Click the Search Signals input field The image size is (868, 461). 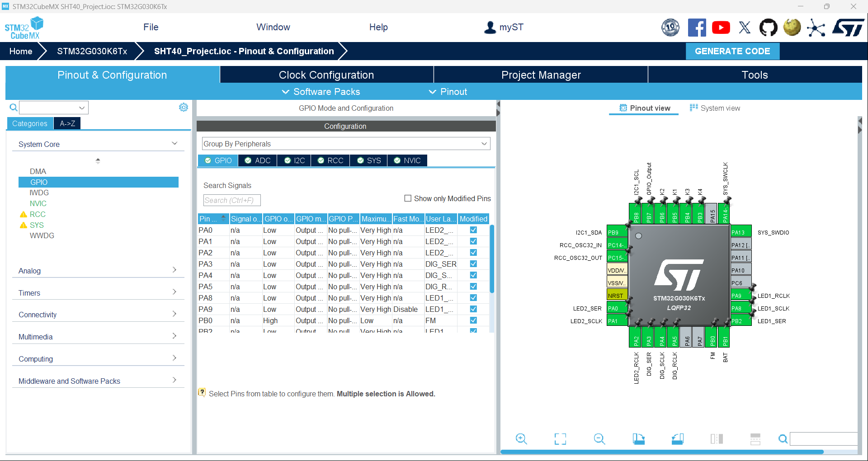[232, 200]
